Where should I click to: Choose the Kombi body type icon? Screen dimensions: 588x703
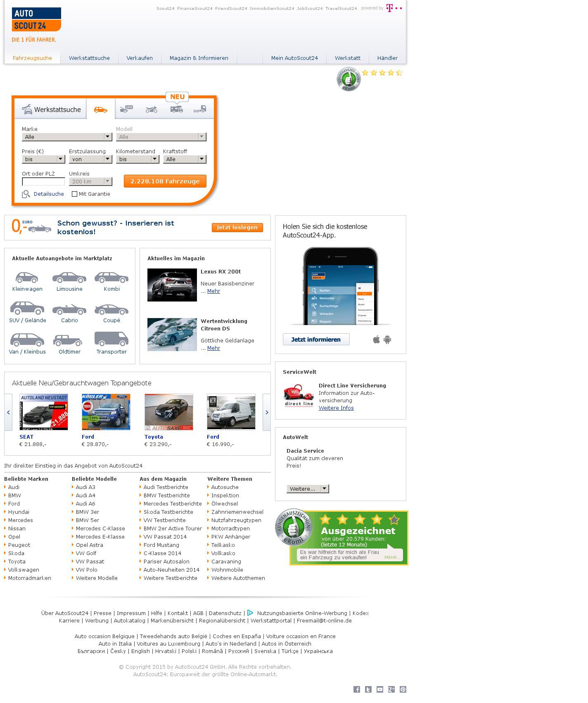[111, 278]
